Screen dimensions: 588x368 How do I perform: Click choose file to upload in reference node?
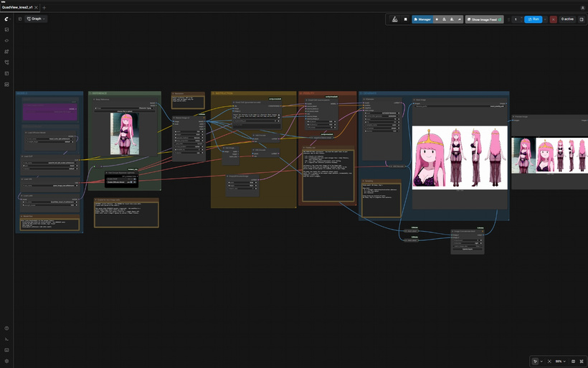(125, 111)
